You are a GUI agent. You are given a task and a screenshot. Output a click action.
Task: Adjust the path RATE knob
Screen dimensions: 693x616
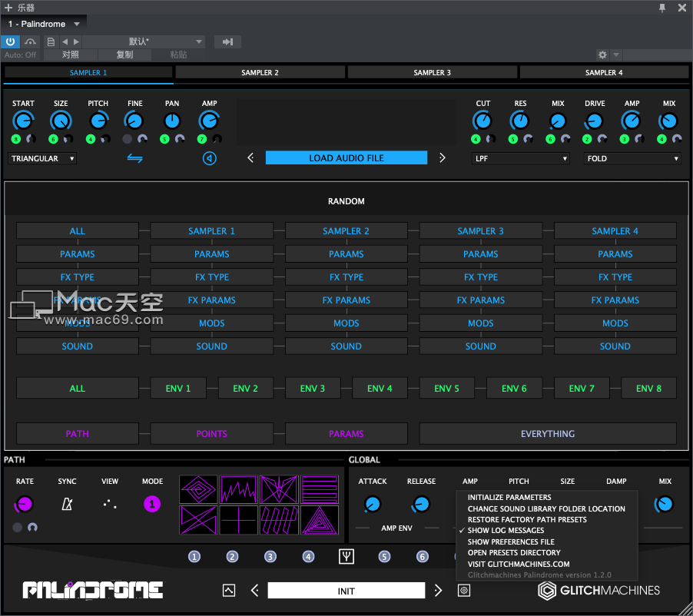point(24,504)
